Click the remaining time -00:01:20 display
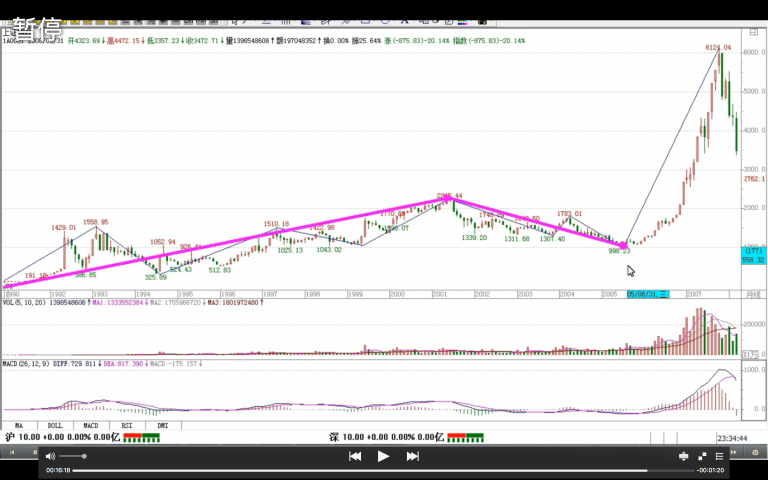Screen dimensions: 768x480 (710, 470)
